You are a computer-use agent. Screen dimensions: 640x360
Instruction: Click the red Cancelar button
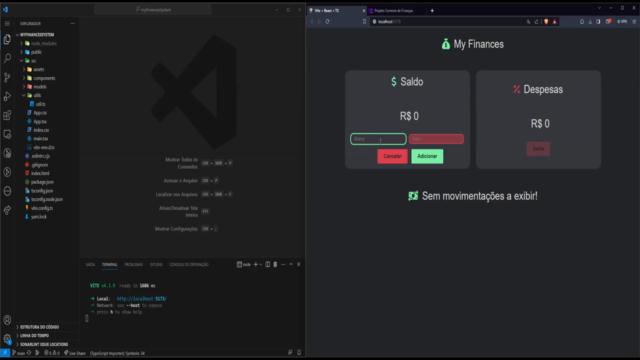pyautogui.click(x=392, y=156)
